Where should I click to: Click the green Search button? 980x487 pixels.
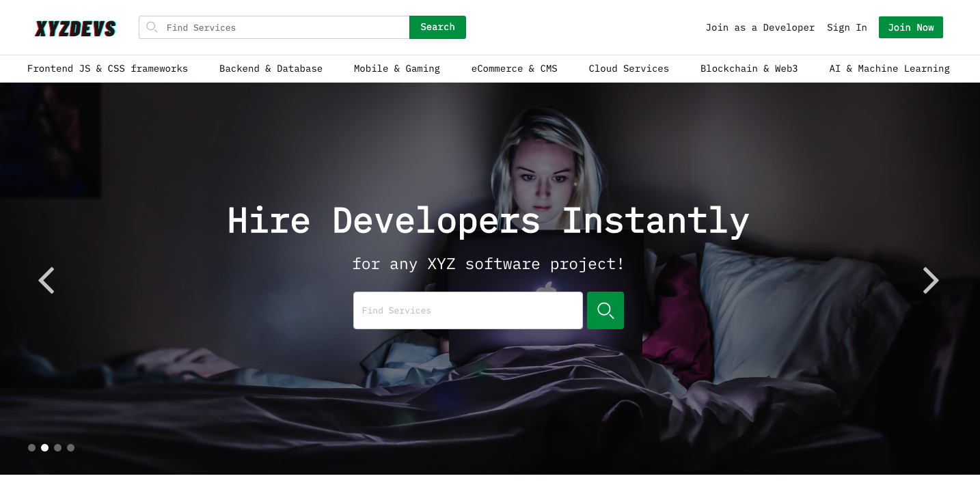[x=437, y=27]
